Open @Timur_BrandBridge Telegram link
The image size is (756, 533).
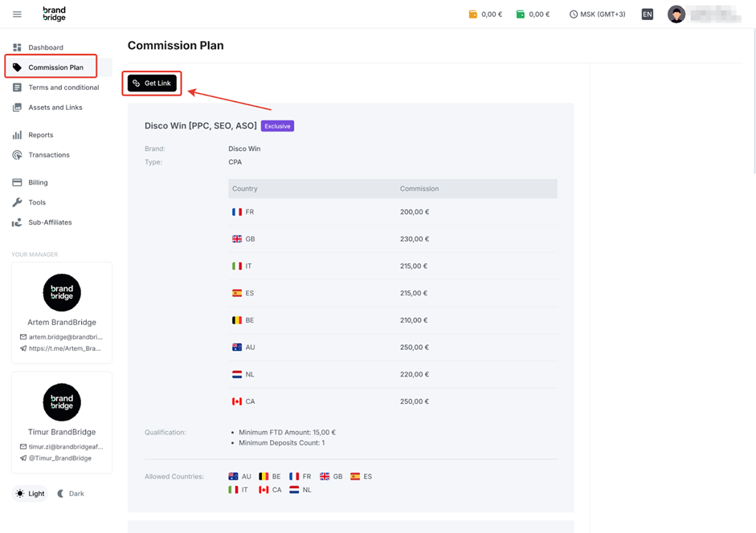[x=60, y=458]
